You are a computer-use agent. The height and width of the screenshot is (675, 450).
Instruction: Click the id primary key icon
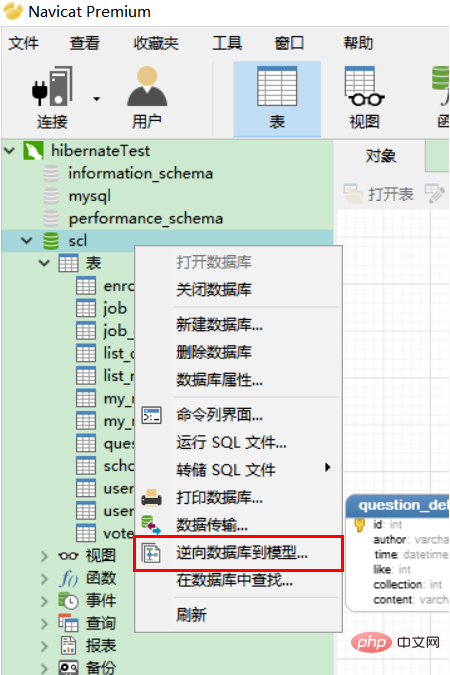coord(359,525)
